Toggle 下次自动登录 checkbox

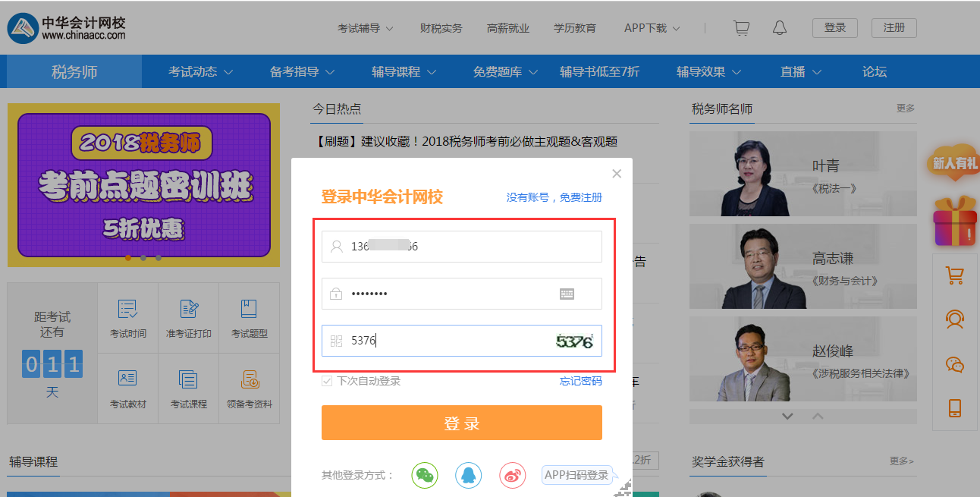(x=327, y=381)
